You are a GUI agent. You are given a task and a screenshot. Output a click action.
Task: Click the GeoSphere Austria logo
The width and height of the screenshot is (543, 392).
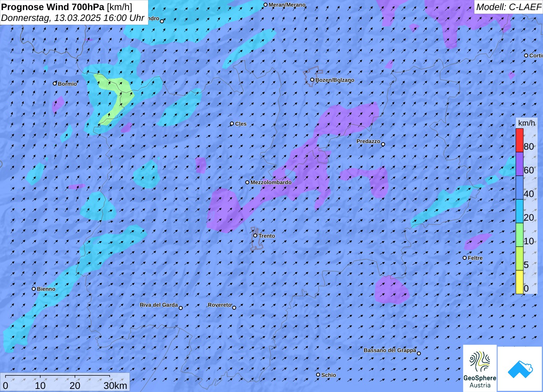tap(480, 368)
